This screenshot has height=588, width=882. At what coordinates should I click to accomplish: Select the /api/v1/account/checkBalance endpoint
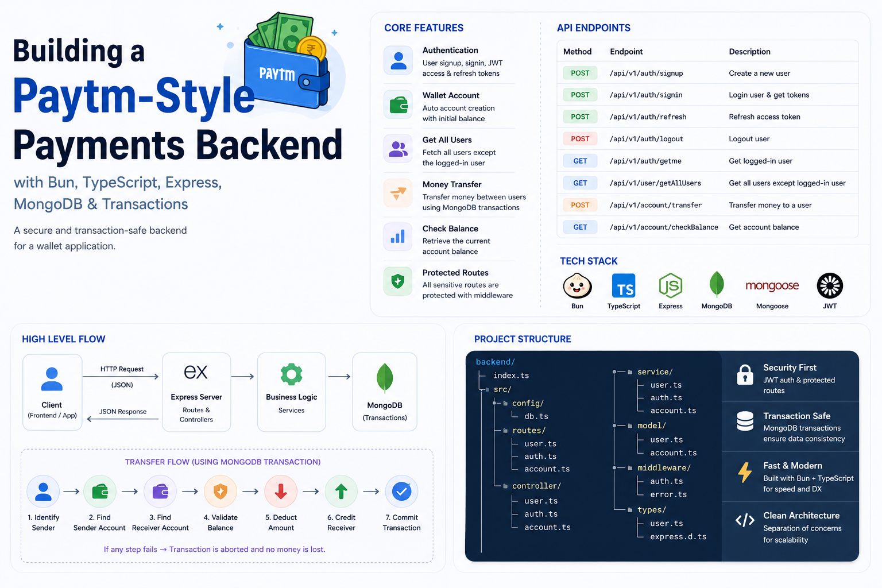tap(664, 227)
